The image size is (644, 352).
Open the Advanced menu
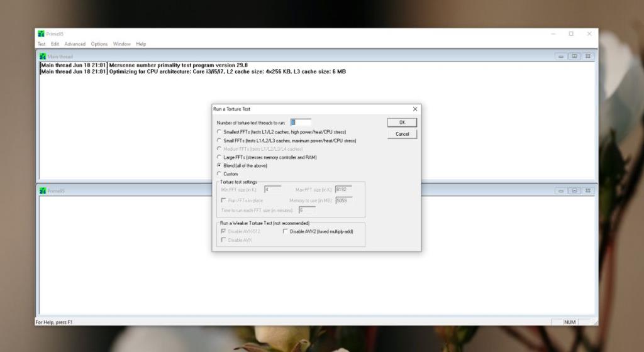point(75,44)
